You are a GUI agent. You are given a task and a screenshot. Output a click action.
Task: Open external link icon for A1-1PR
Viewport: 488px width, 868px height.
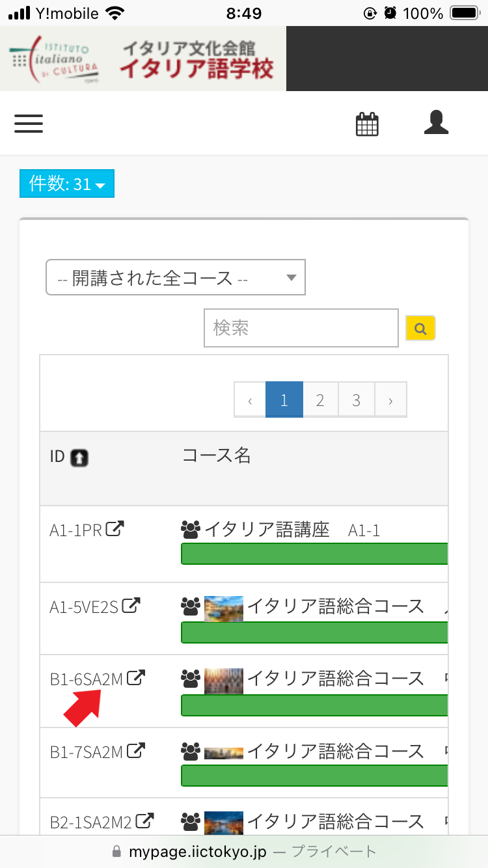click(x=115, y=529)
